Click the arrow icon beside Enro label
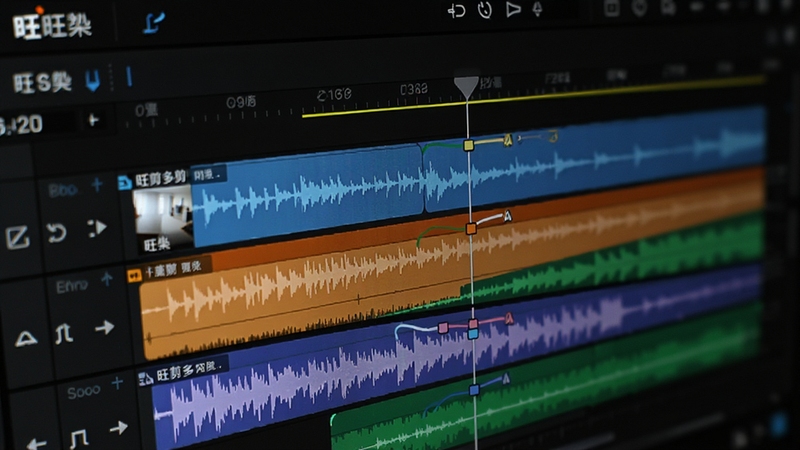800x450 pixels. pos(107,279)
